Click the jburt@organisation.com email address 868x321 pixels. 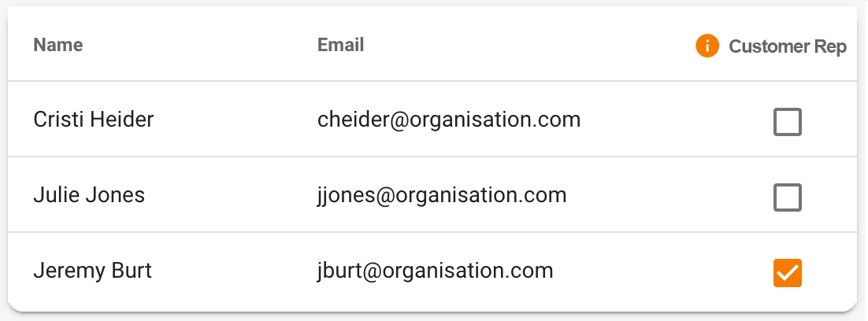tap(435, 271)
